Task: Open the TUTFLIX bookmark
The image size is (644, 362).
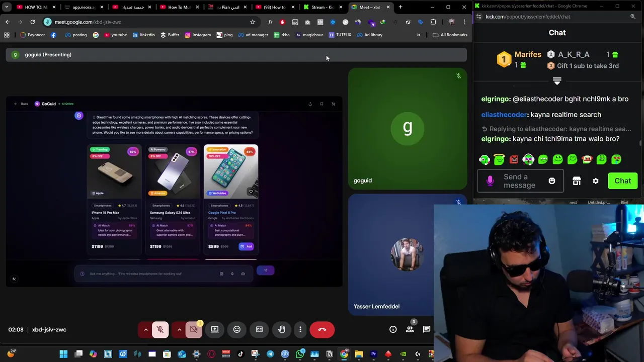Action: coord(340,35)
